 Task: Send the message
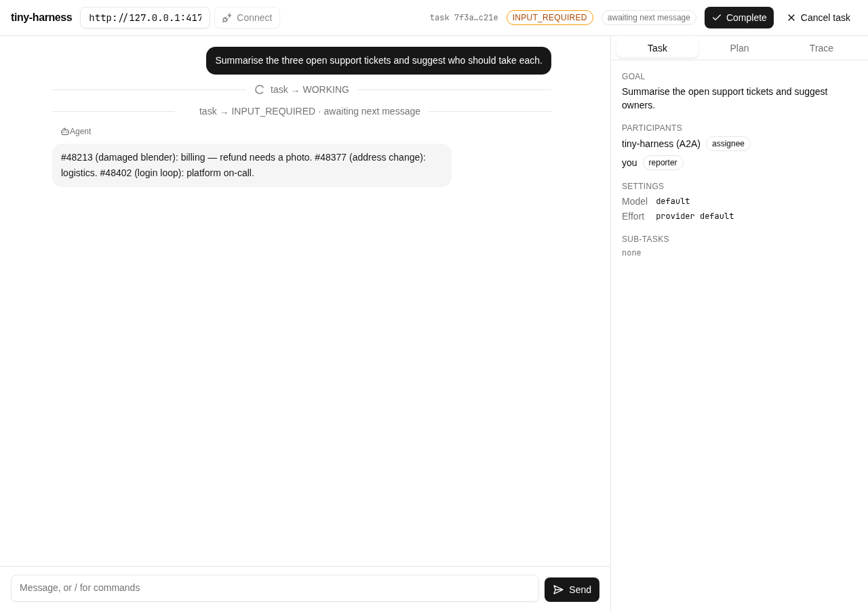click(x=572, y=590)
